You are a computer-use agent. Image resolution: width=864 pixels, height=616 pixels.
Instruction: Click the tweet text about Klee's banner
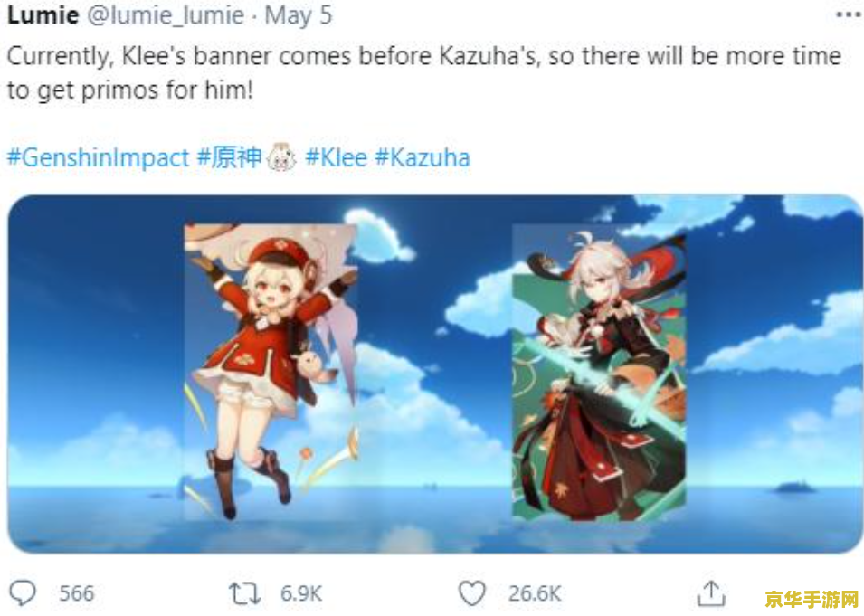click(x=423, y=72)
